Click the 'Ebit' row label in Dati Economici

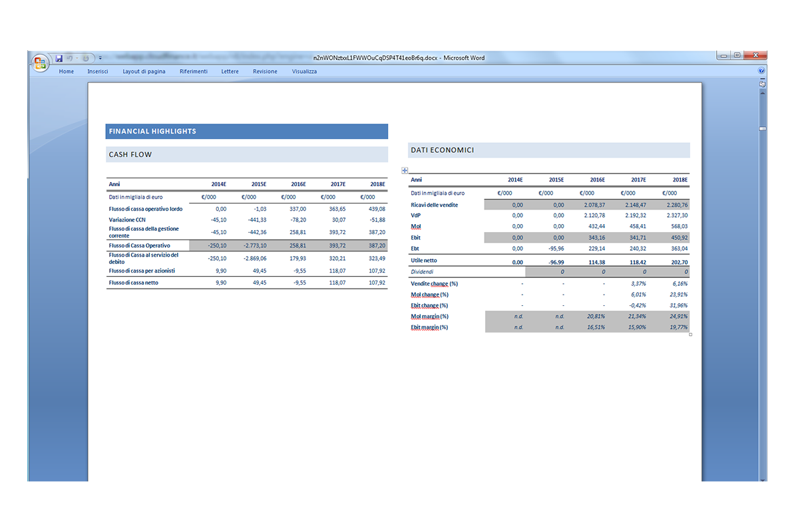pyautogui.click(x=415, y=237)
